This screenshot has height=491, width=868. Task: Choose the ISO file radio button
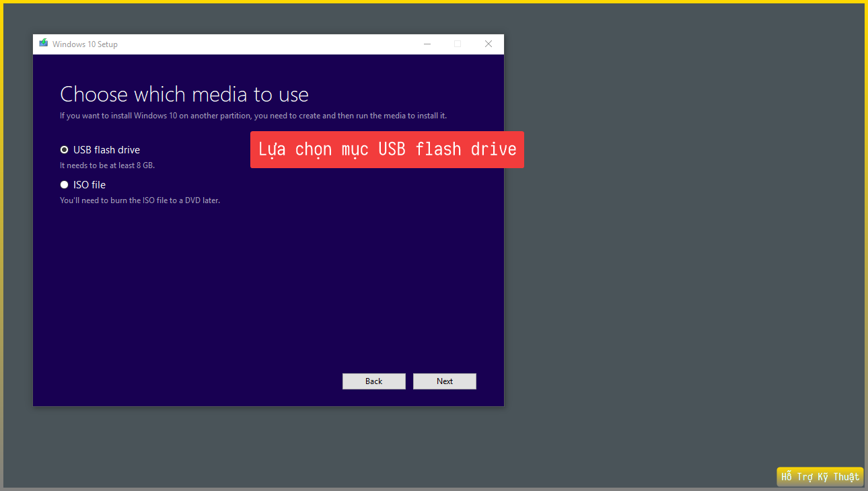coord(65,185)
